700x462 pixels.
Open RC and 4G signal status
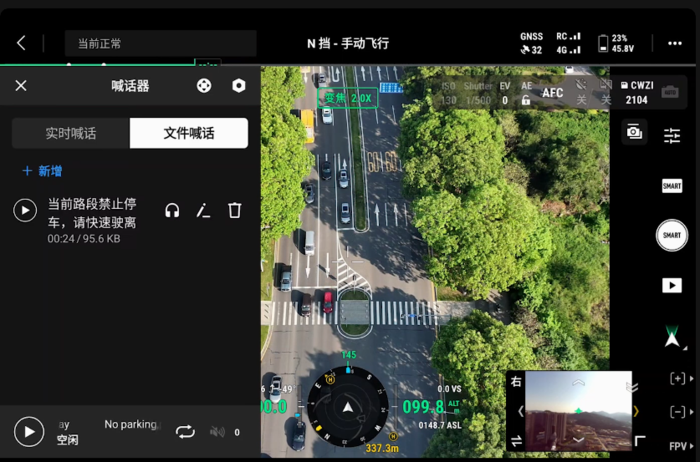click(x=568, y=43)
